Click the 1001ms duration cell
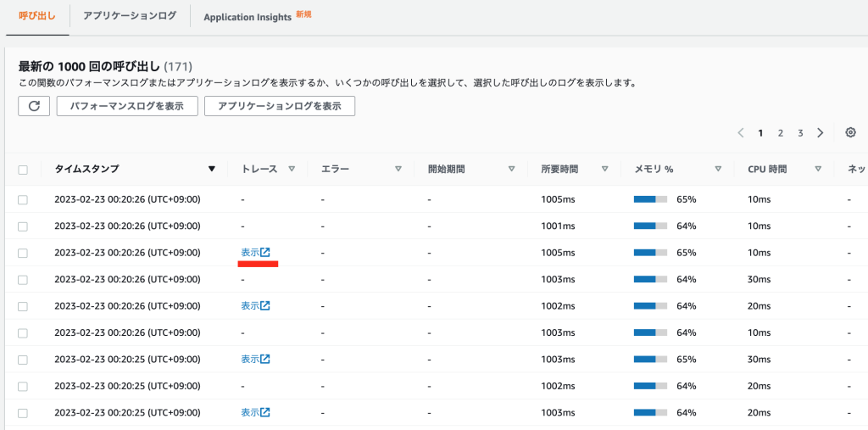This screenshot has width=868, height=430. [x=558, y=226]
